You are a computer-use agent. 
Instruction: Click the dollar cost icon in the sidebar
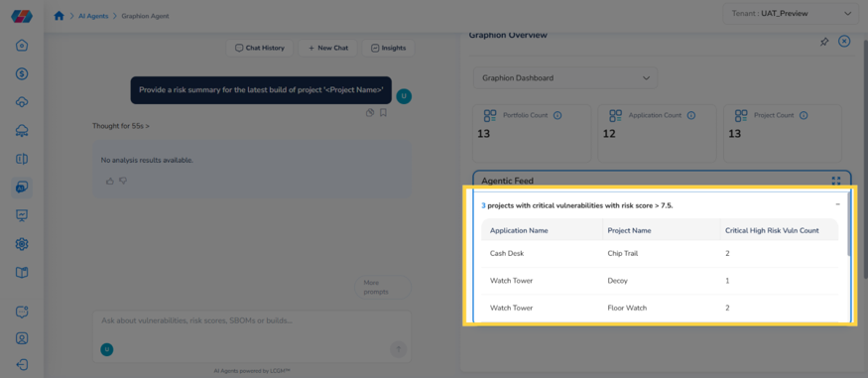tap(22, 73)
